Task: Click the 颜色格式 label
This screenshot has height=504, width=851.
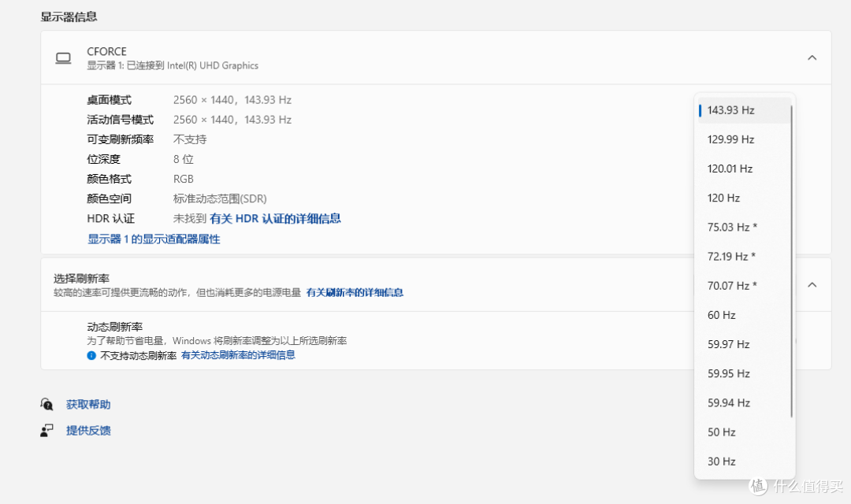Action: pyautogui.click(x=109, y=179)
